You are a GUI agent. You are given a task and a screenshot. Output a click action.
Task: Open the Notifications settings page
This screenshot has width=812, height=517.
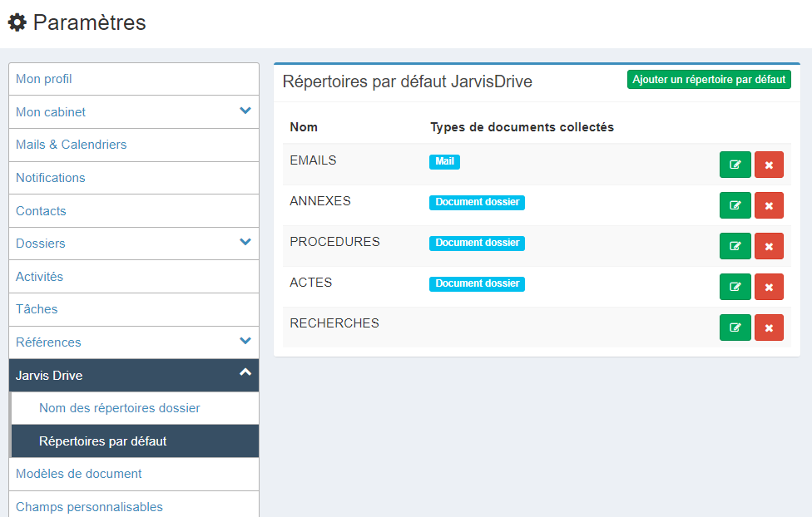tap(134, 178)
